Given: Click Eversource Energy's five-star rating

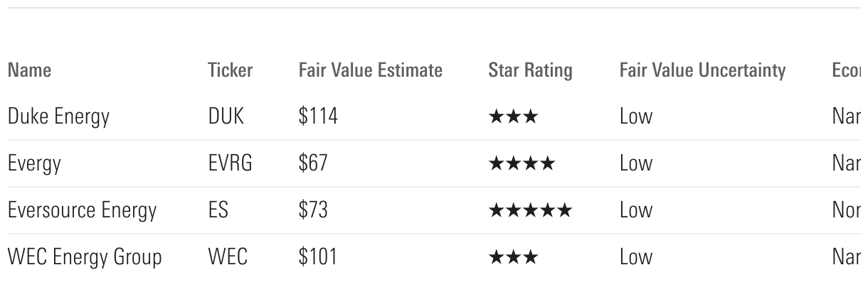Looking at the screenshot, I should coord(530,210).
